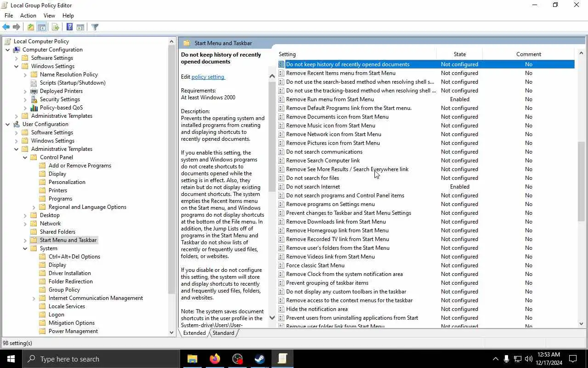Click the network tray icon

coord(517,359)
